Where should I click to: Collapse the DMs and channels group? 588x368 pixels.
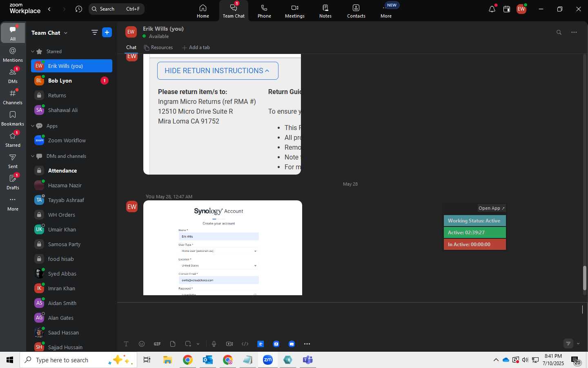click(33, 156)
